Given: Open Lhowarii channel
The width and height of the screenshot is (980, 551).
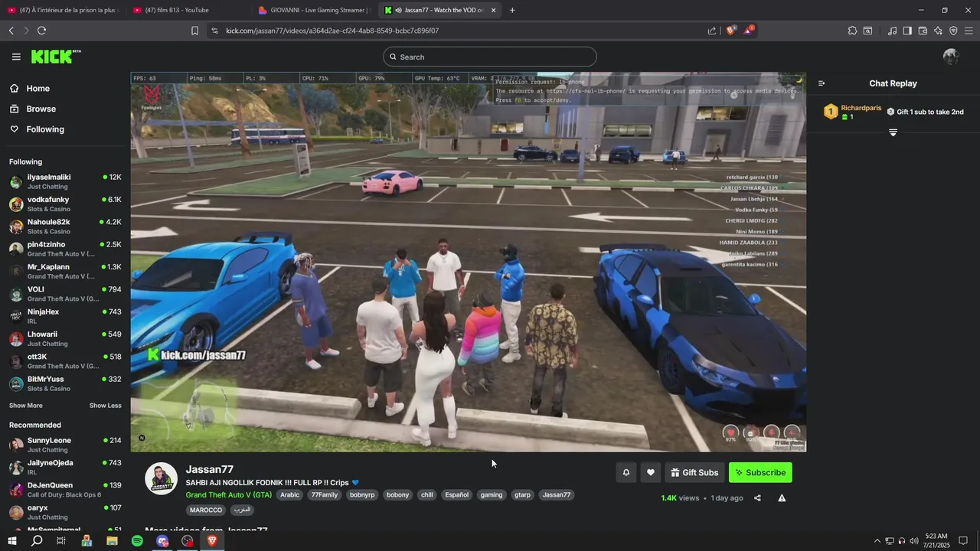Looking at the screenshot, I should coord(65,338).
